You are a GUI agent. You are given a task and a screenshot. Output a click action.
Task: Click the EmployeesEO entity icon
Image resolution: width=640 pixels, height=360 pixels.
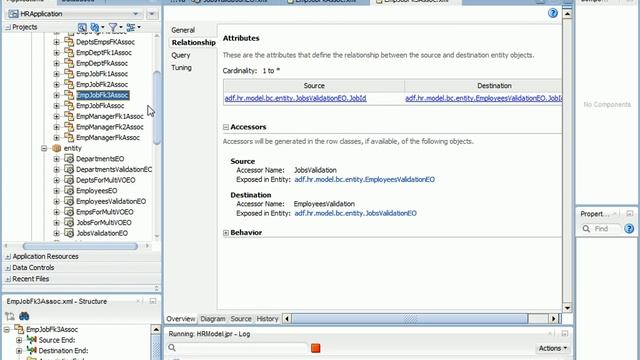[x=69, y=190]
